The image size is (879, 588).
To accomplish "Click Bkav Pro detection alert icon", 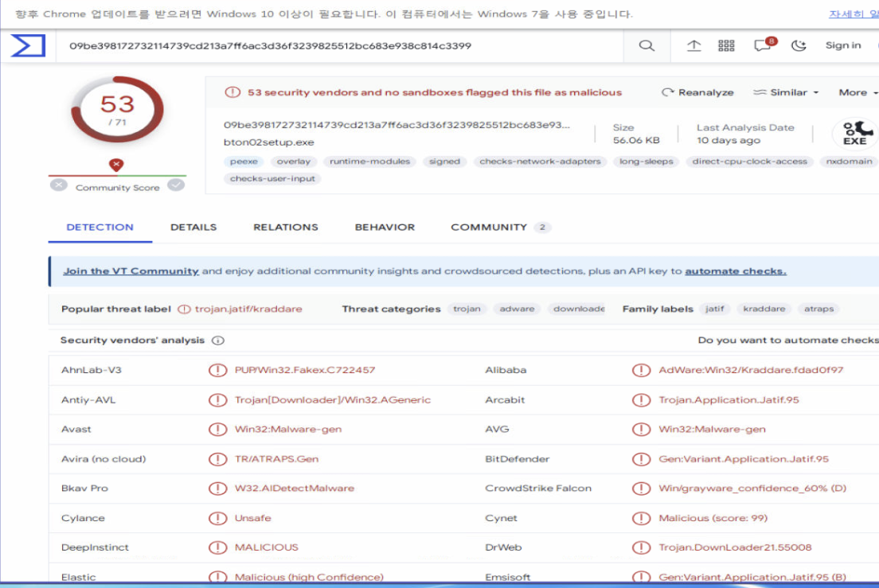I will [217, 489].
